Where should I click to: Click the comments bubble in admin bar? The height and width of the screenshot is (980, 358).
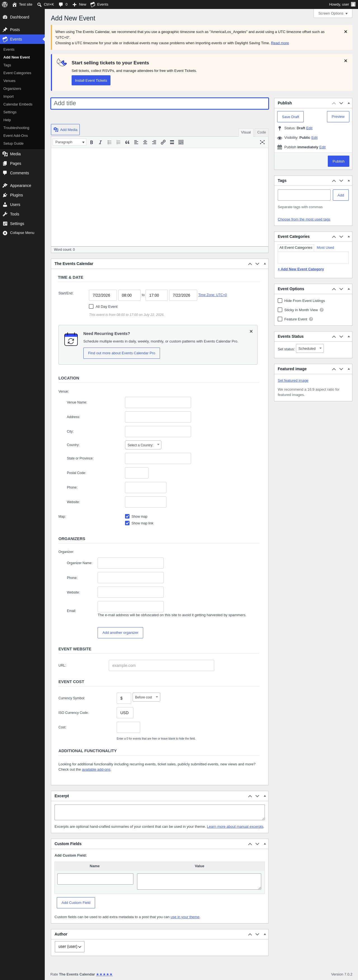tap(61, 4)
